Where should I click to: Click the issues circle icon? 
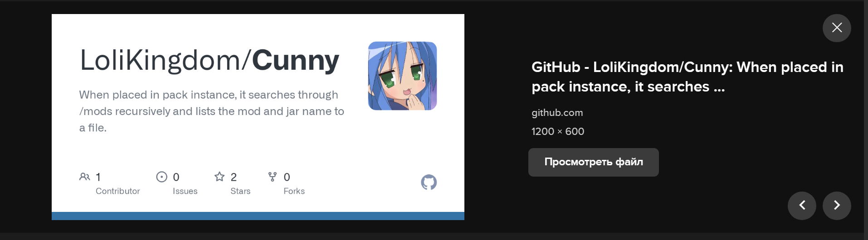point(161,177)
